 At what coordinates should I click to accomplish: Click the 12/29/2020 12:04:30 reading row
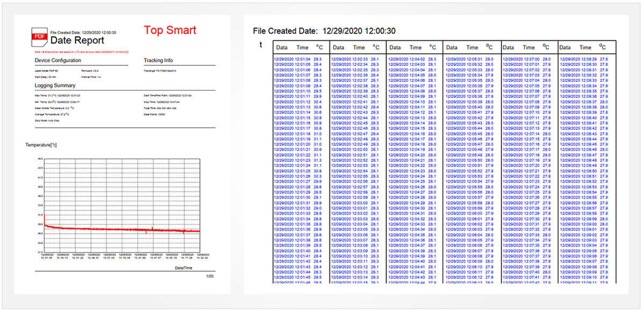[x=413, y=208]
